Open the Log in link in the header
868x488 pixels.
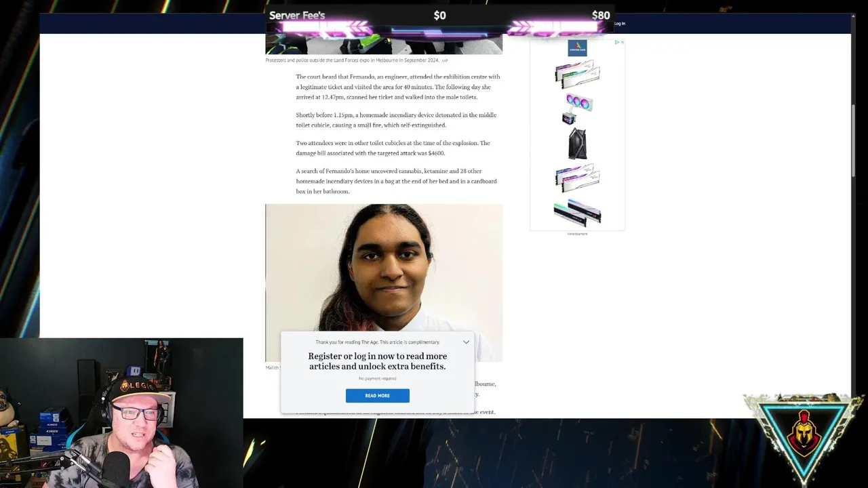619,24
